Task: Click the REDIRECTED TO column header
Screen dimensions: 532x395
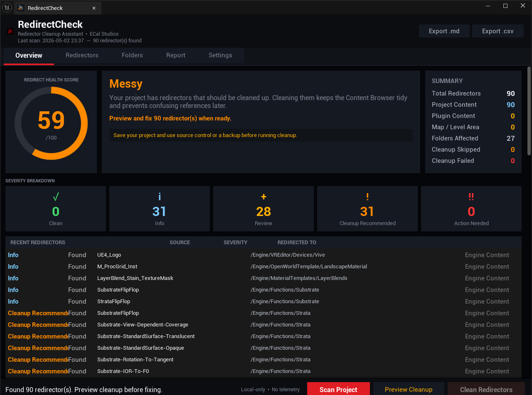Action: click(x=297, y=243)
